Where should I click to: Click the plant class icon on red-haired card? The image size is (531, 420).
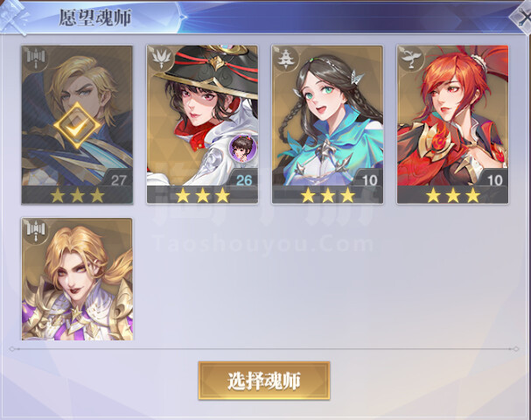411,58
